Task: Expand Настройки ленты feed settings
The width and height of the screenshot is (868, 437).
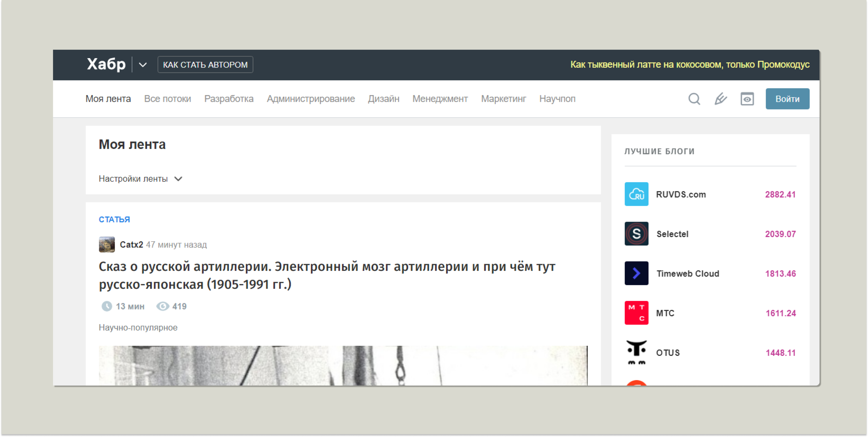Action: [x=140, y=179]
